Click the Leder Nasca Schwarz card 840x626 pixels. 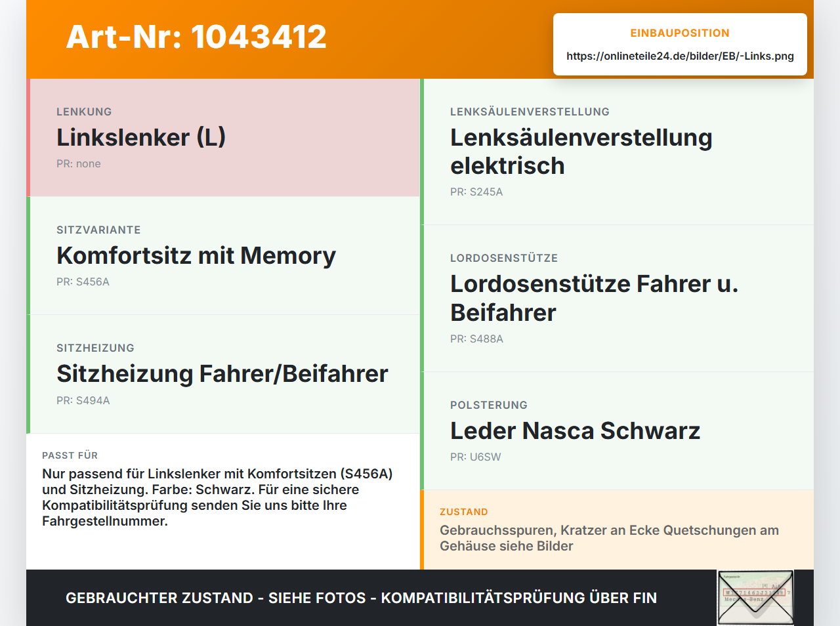(x=617, y=431)
